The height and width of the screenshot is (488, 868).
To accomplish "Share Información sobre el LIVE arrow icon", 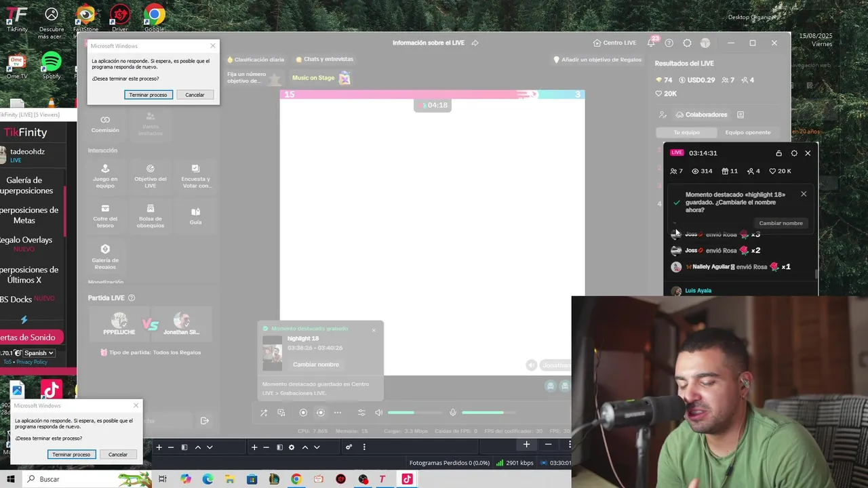I will coord(475,43).
